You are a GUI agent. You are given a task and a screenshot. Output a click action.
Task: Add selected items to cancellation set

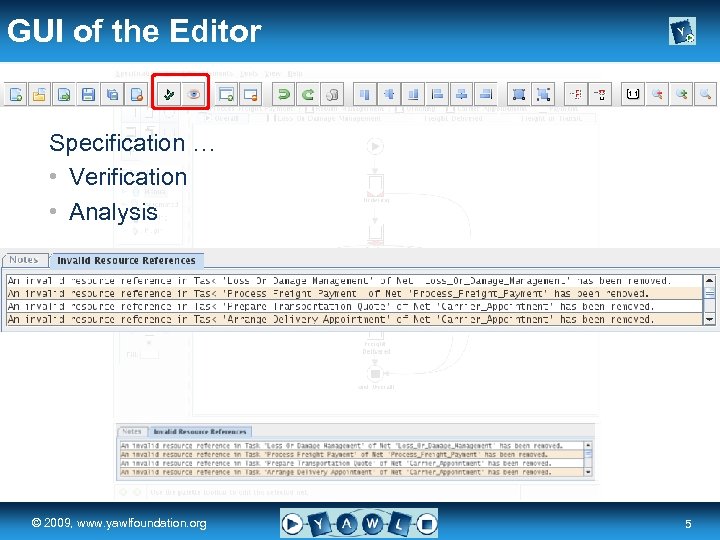tap(575, 95)
